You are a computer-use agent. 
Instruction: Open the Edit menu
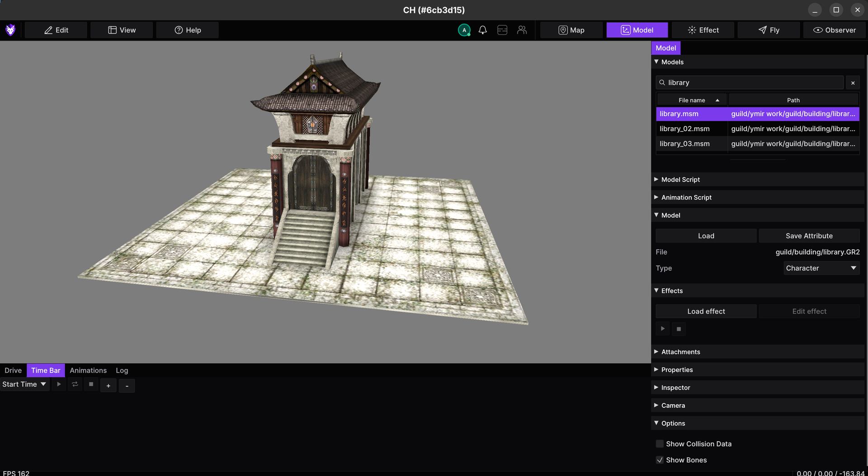tap(56, 30)
